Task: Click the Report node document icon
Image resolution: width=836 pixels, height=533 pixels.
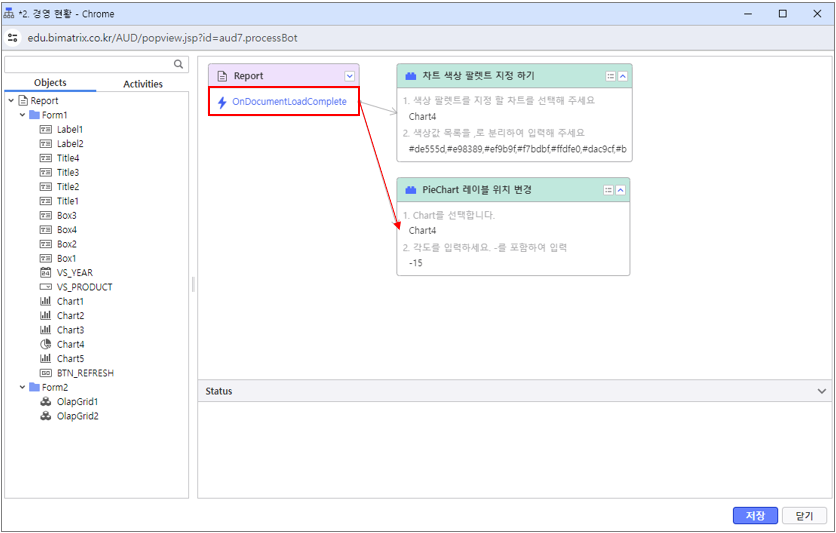Action: click(222, 76)
